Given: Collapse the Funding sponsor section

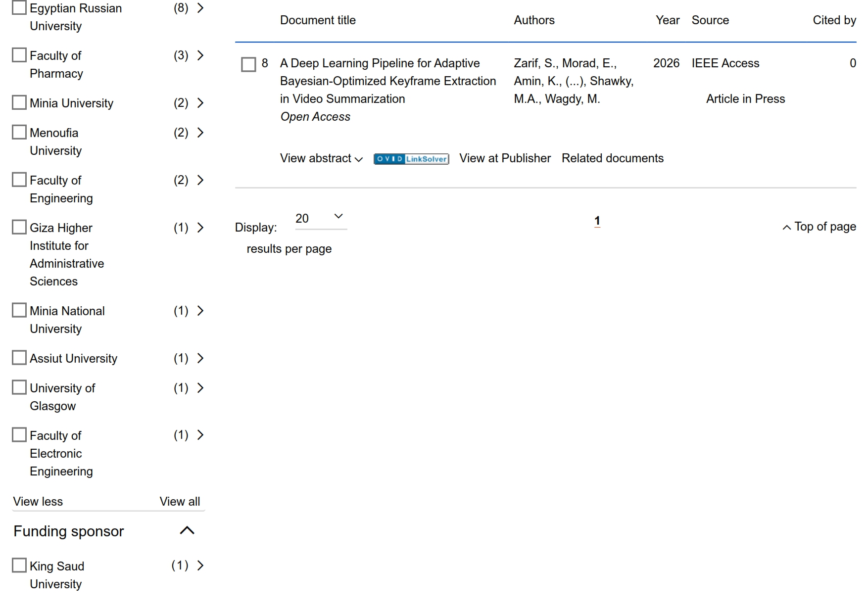Looking at the screenshot, I should [187, 531].
